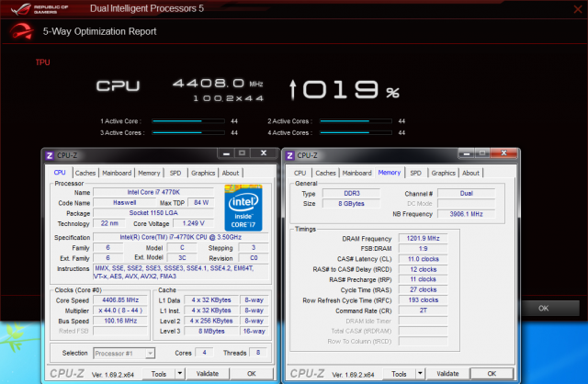Click the Validate button in left CPU-Z
The width and height of the screenshot is (588, 384).
click(x=208, y=374)
